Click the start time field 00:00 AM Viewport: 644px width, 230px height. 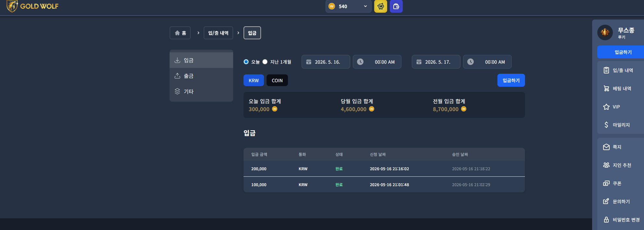[377, 62]
